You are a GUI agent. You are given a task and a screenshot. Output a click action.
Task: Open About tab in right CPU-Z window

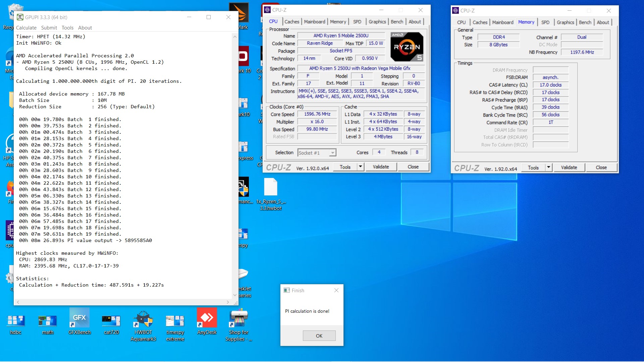coord(603,22)
